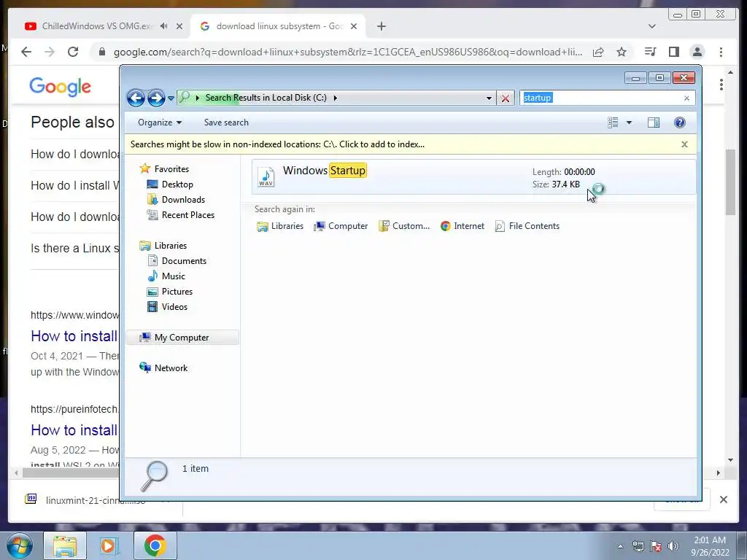Image resolution: width=747 pixels, height=560 pixels.
Task: Share this page icon in address bar
Action: point(598,52)
